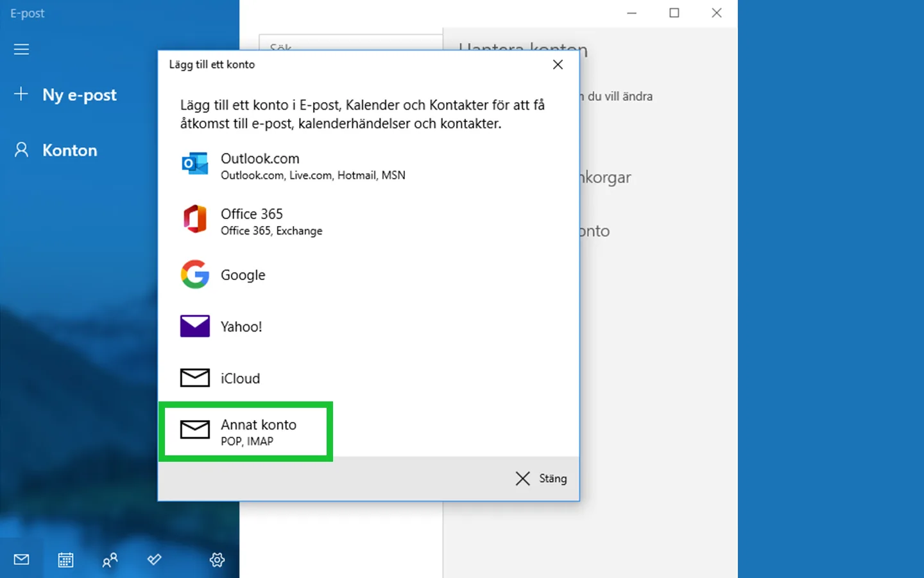Minimize the E-post window
The height and width of the screenshot is (578, 924).
click(x=632, y=13)
